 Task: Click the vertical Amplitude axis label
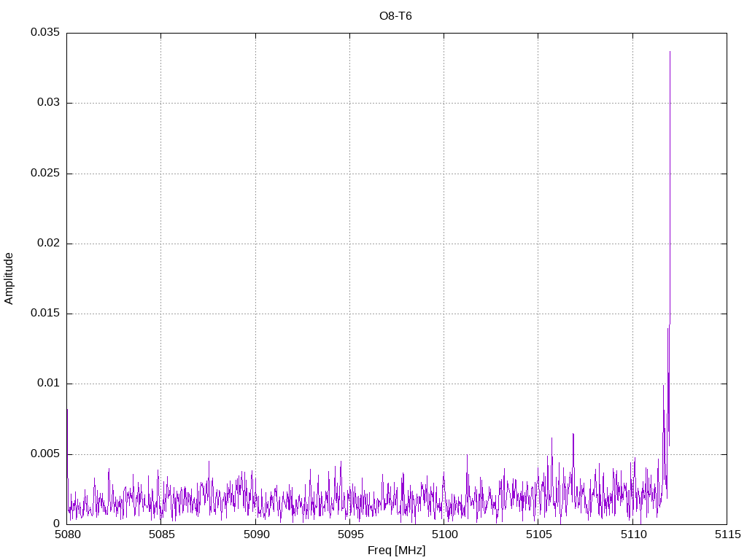tap(9, 279)
